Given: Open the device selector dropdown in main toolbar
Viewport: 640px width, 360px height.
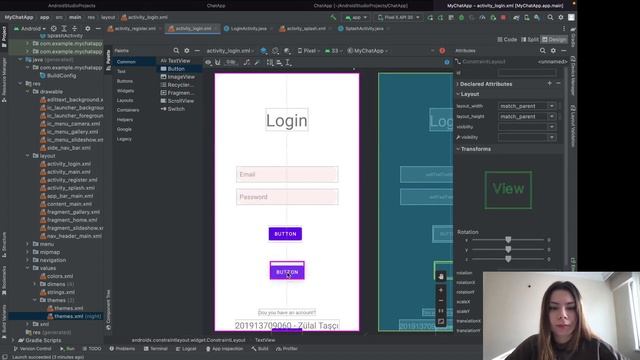Looking at the screenshot, I should [398, 18].
